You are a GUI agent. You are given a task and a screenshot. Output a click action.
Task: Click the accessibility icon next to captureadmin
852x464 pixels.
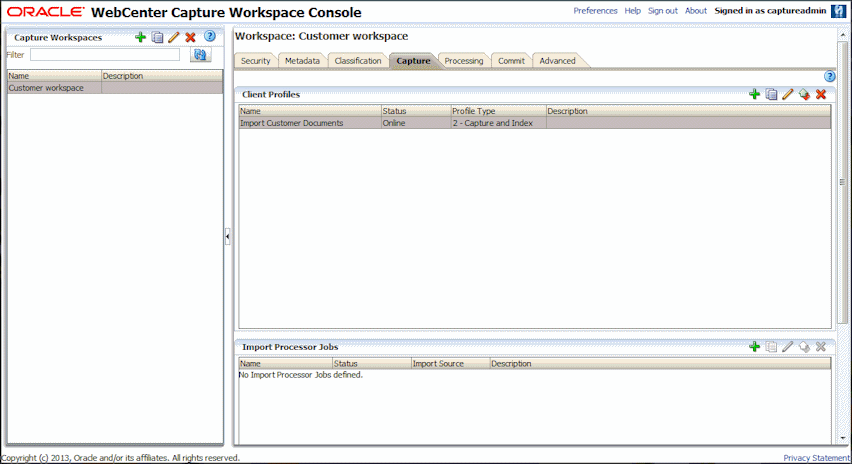tap(838, 11)
